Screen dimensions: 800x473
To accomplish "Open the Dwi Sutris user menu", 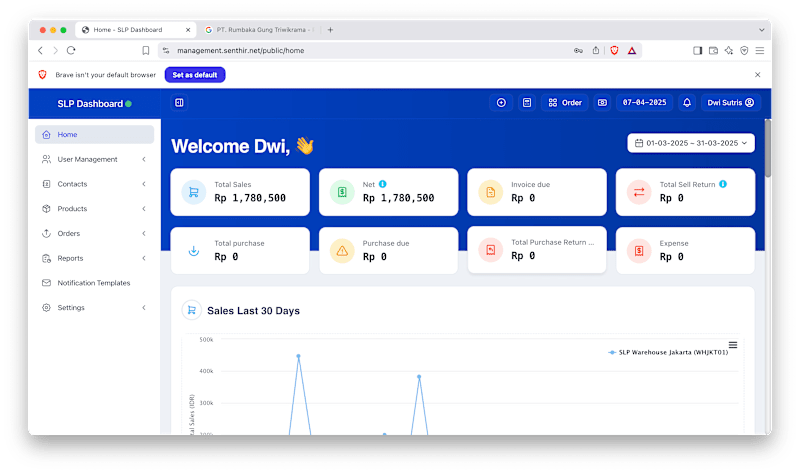I will click(731, 103).
